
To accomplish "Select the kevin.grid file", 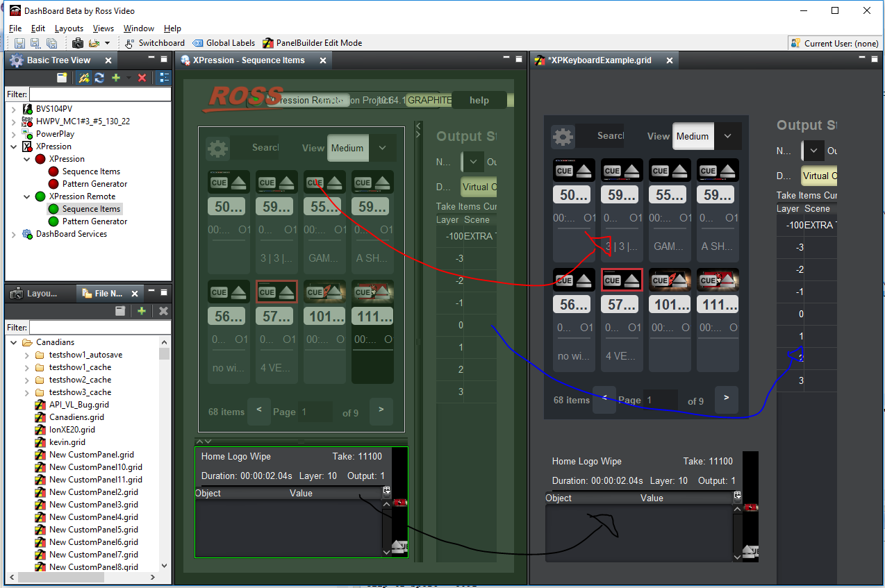I will [67, 442].
